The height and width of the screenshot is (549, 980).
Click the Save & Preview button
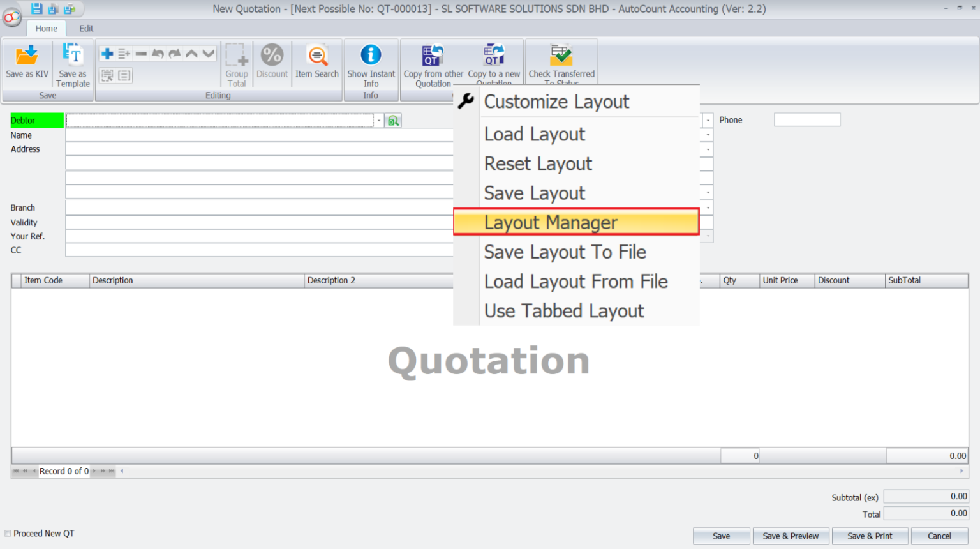[x=791, y=536]
